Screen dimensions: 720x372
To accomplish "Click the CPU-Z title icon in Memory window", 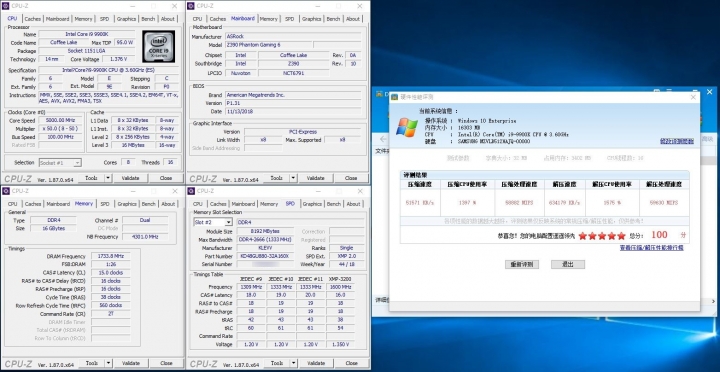I will [6, 191].
